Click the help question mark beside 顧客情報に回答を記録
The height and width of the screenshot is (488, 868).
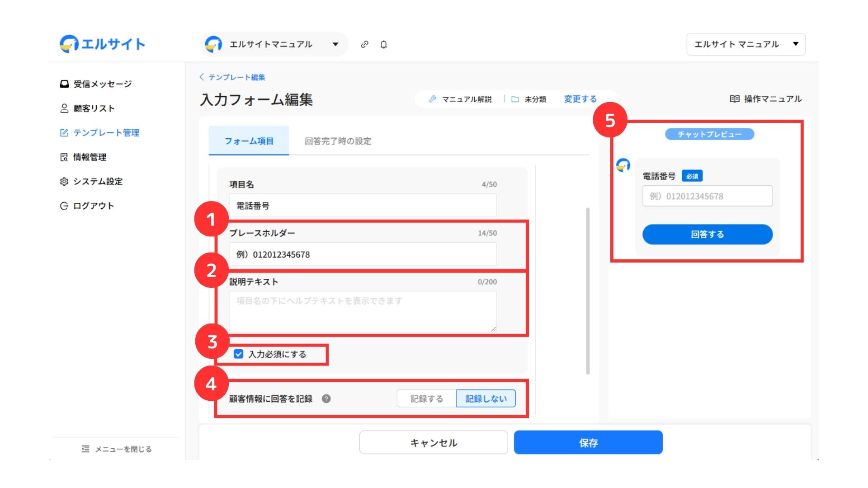click(326, 399)
